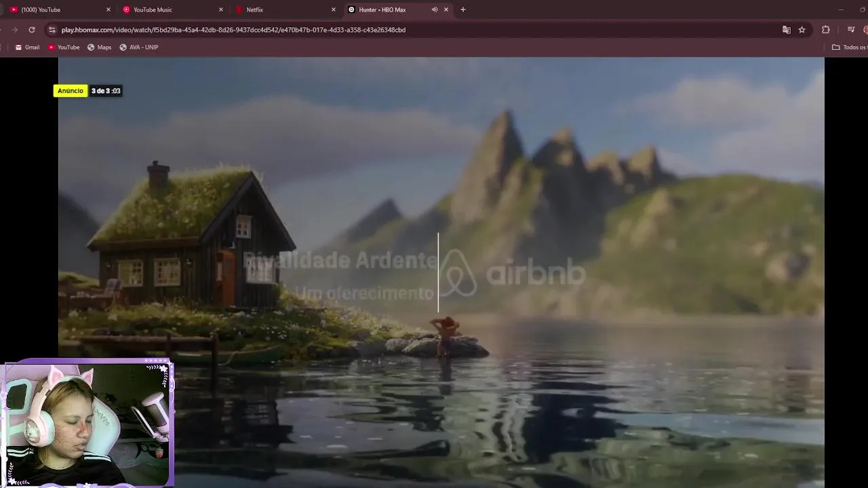Open the translate page icon
This screenshot has width=868, height=488.
pyautogui.click(x=786, y=30)
